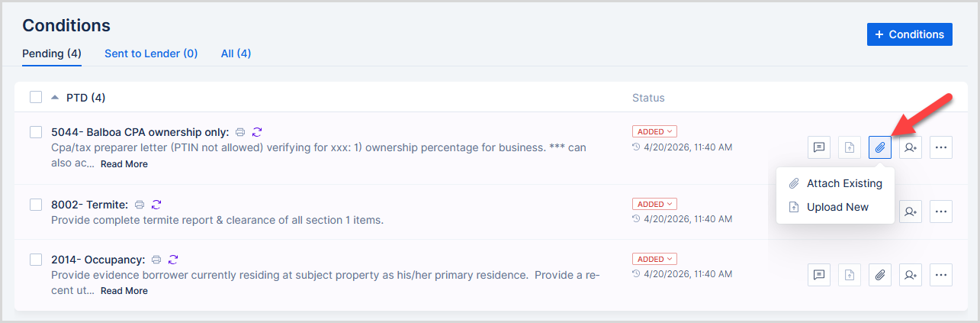Click Read More on the 2014 Occupancy description
The image size is (980, 323).
pyautogui.click(x=124, y=291)
